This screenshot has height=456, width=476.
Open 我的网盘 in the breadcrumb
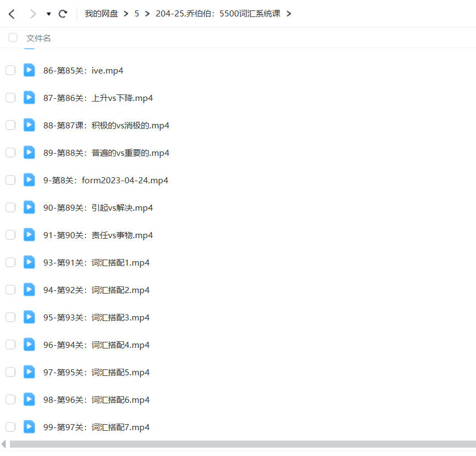101,14
